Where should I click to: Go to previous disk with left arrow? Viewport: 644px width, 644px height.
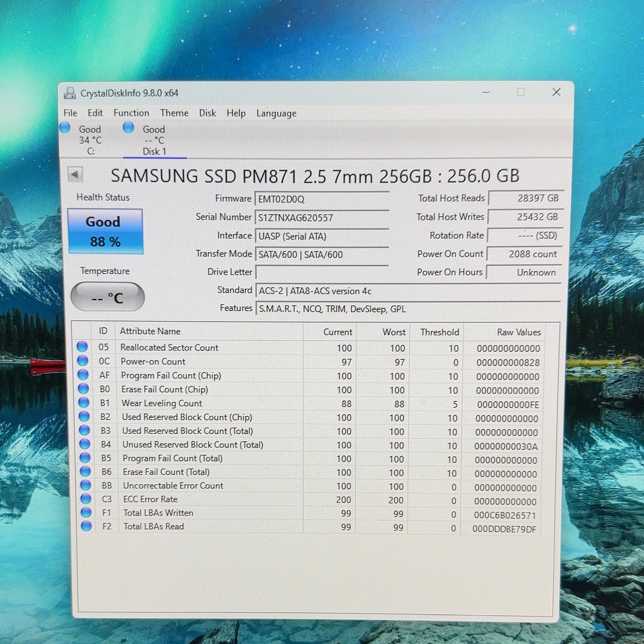point(75,174)
